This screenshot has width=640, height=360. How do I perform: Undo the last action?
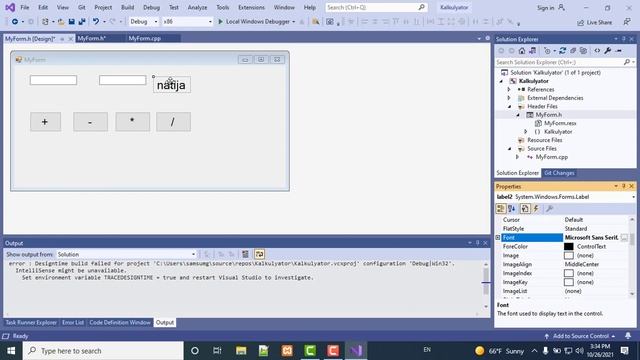[x=96, y=22]
